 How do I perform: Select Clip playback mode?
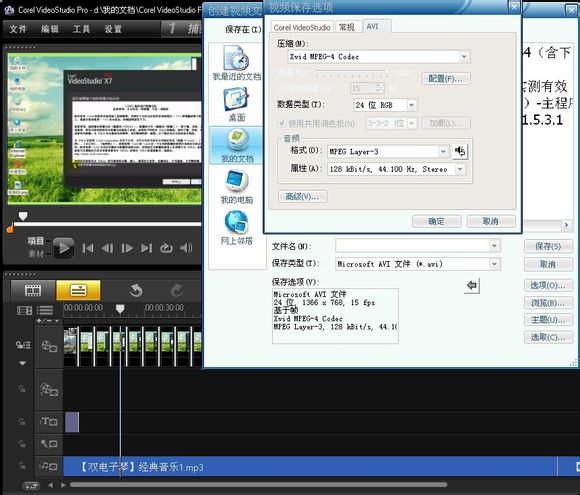point(36,253)
